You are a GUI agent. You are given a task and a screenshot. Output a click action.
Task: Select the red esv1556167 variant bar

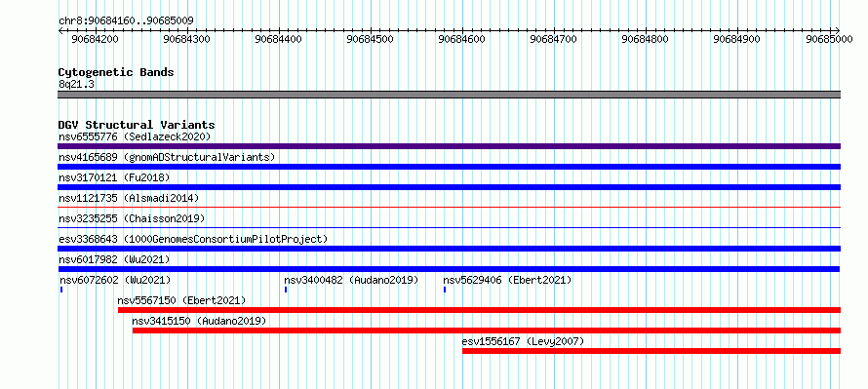coord(651,351)
